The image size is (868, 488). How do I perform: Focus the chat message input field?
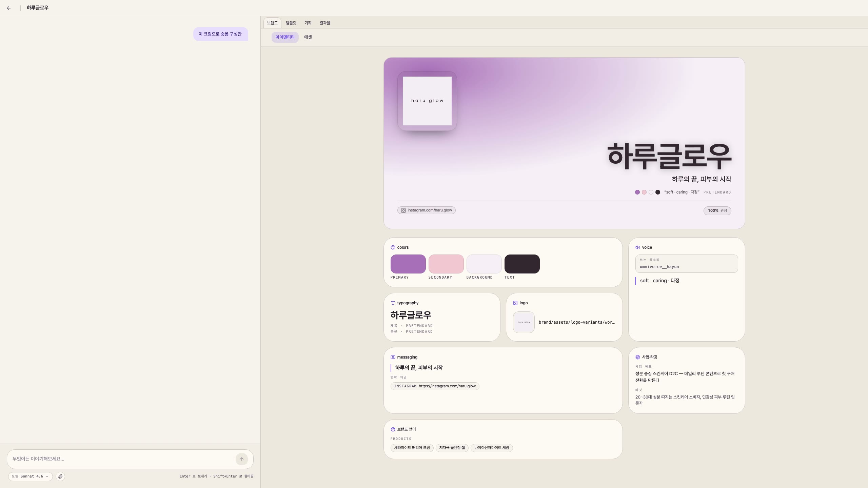tap(122, 459)
